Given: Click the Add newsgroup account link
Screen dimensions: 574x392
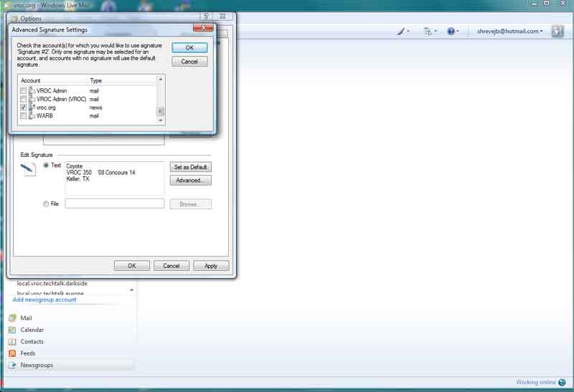Looking at the screenshot, I should (x=44, y=300).
